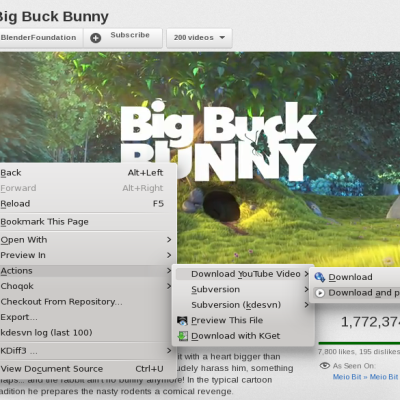Click the KGet download arrow icon
This screenshot has height=400, width=400.
[182, 336]
